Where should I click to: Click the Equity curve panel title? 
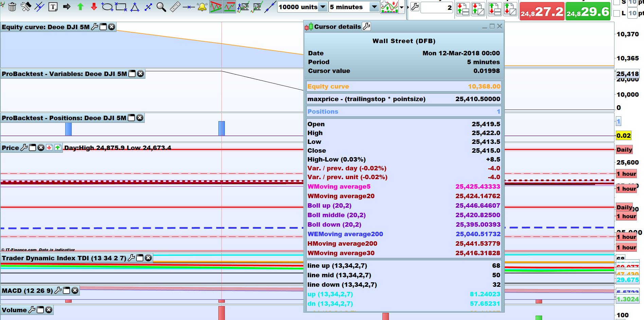pyautogui.click(x=46, y=27)
